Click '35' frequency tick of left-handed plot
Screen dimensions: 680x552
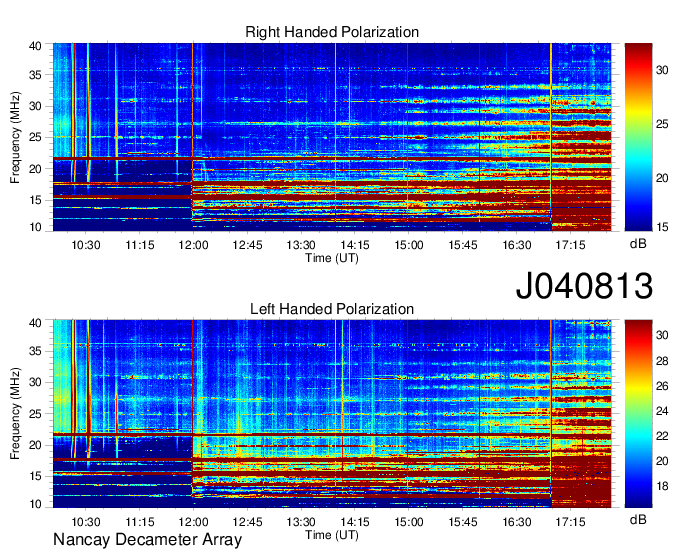(x=35, y=351)
